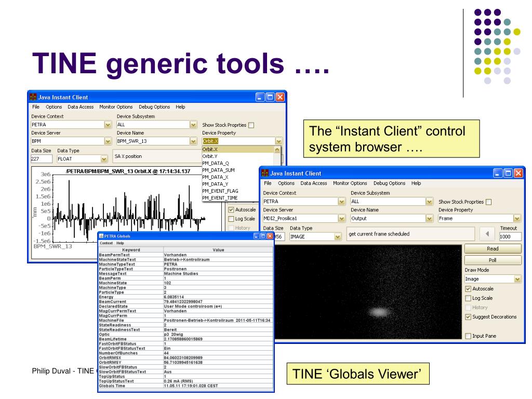Toggle Show Stock Proprties in front Instant Client

(488, 202)
